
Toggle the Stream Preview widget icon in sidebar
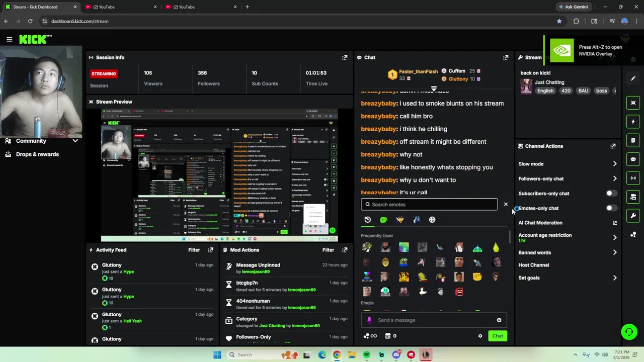click(x=633, y=103)
